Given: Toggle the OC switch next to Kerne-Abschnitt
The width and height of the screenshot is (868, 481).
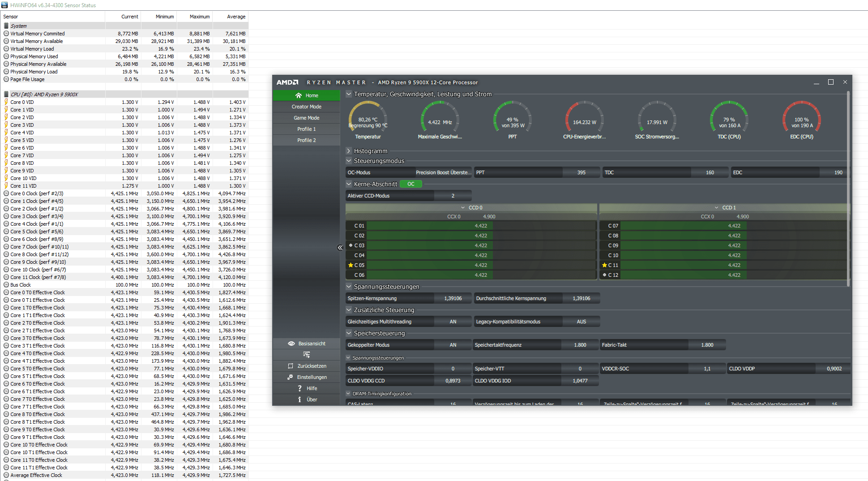Looking at the screenshot, I should (x=411, y=184).
